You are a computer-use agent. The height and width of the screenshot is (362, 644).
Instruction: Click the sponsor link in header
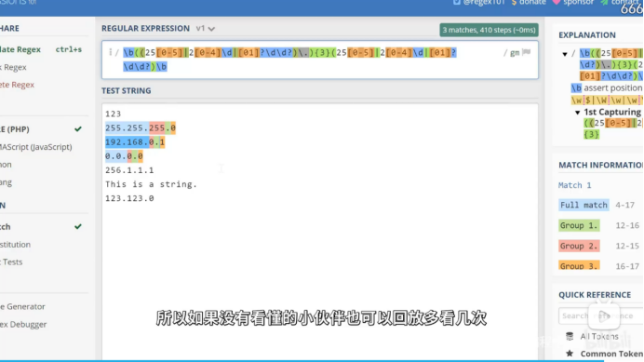[x=578, y=3]
